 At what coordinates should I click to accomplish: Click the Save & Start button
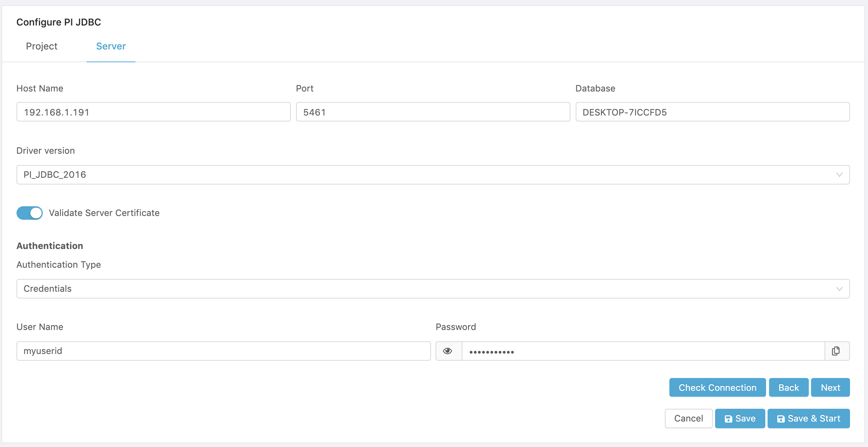click(808, 418)
